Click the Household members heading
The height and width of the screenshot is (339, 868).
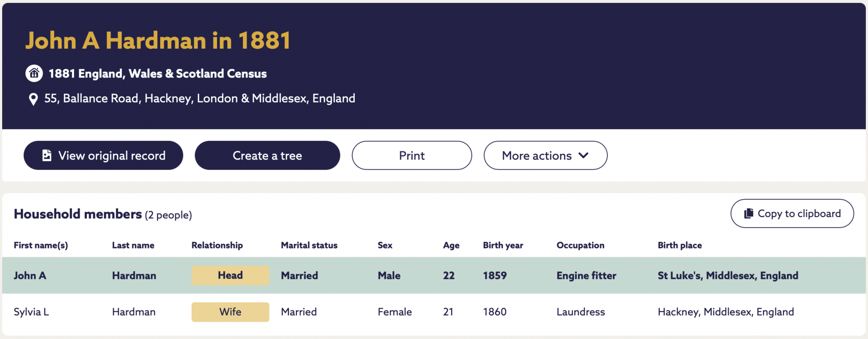(78, 214)
